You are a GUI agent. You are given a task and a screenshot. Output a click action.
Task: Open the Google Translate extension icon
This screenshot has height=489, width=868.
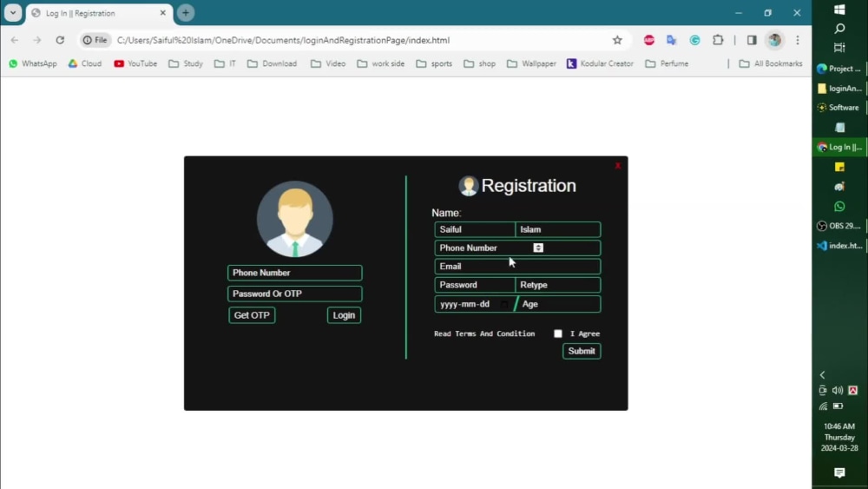pos(672,40)
